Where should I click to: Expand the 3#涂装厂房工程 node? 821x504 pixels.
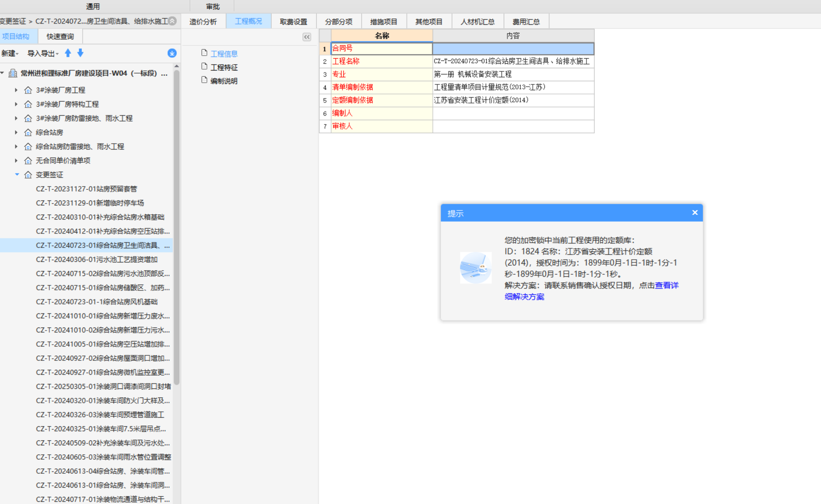[x=16, y=90]
